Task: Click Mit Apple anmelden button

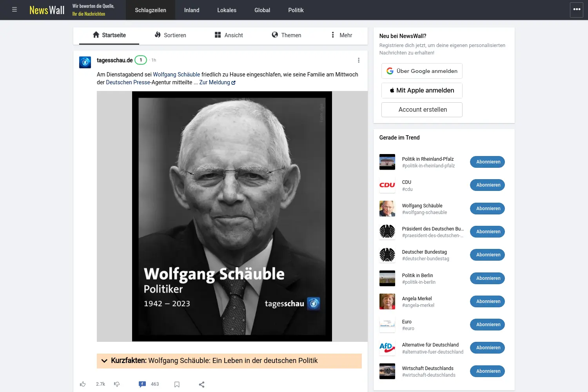Action: (x=422, y=90)
